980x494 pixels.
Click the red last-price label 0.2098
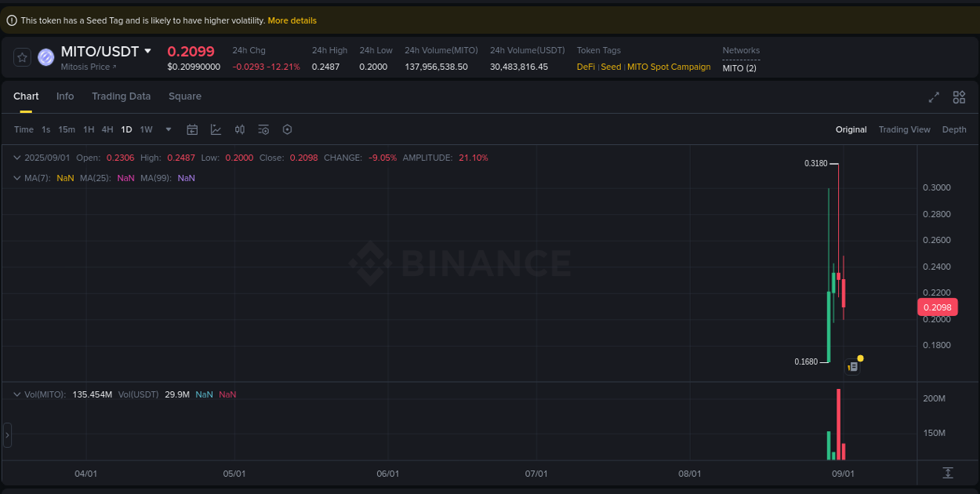(938, 307)
